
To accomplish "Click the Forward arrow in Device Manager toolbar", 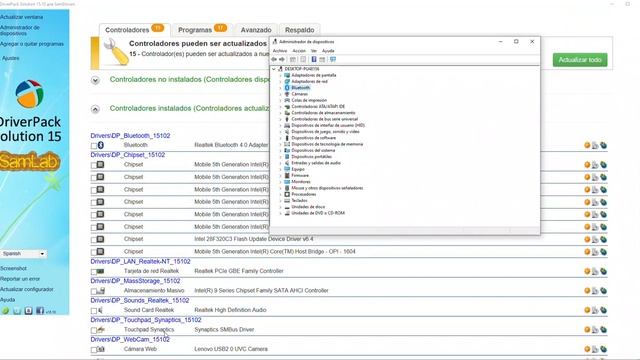I will [282, 60].
